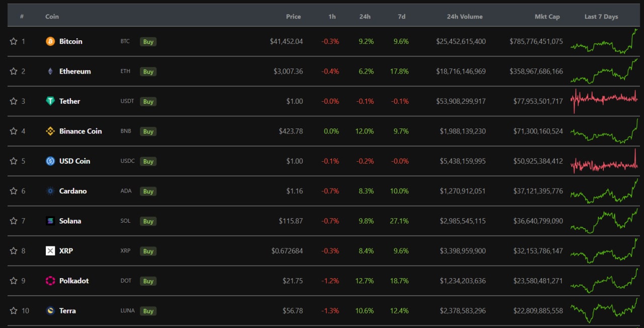Buy Bitcoin using its Buy button
Screen dimensions: 644x328
tap(148, 42)
